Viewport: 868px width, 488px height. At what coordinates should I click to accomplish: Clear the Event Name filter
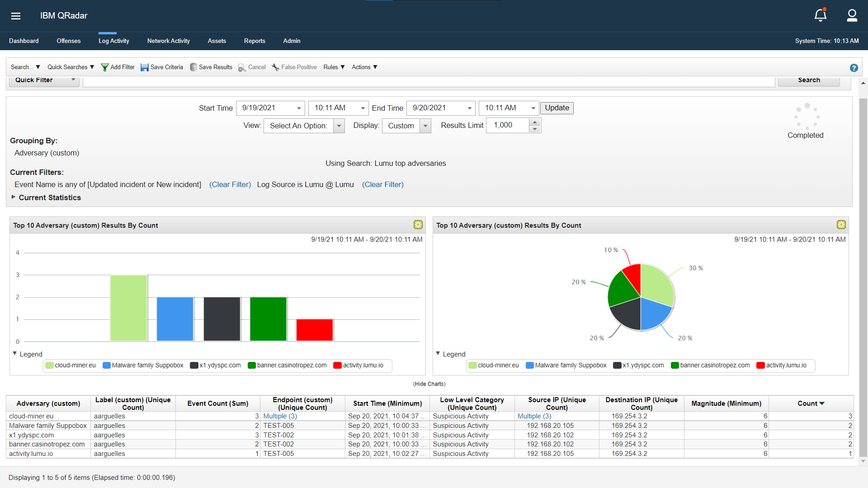coord(230,185)
